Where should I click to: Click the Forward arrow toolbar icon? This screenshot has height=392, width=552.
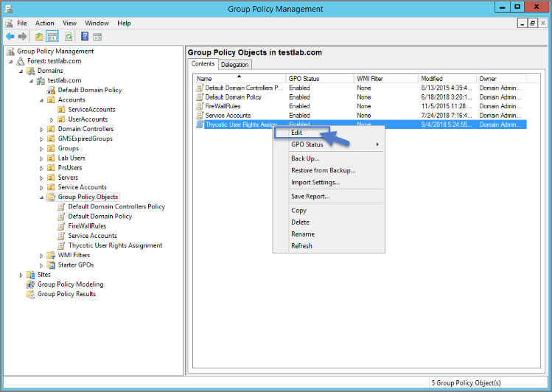(22, 36)
